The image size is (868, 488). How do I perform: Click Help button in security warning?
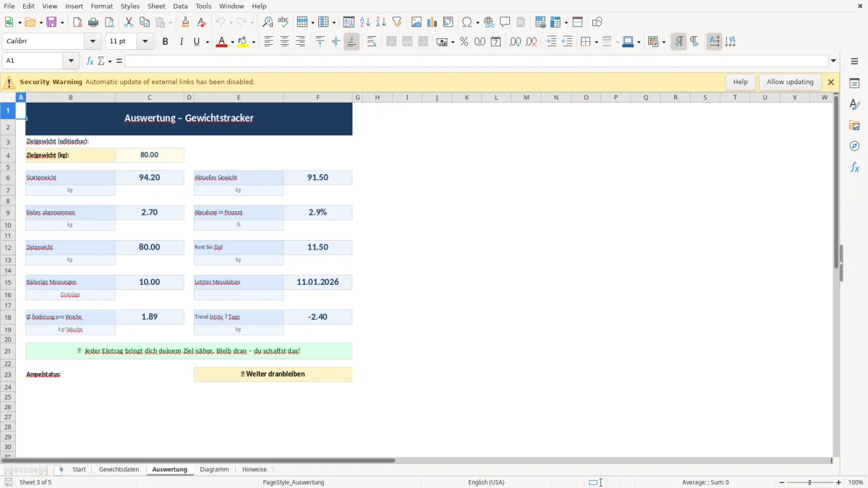[740, 82]
